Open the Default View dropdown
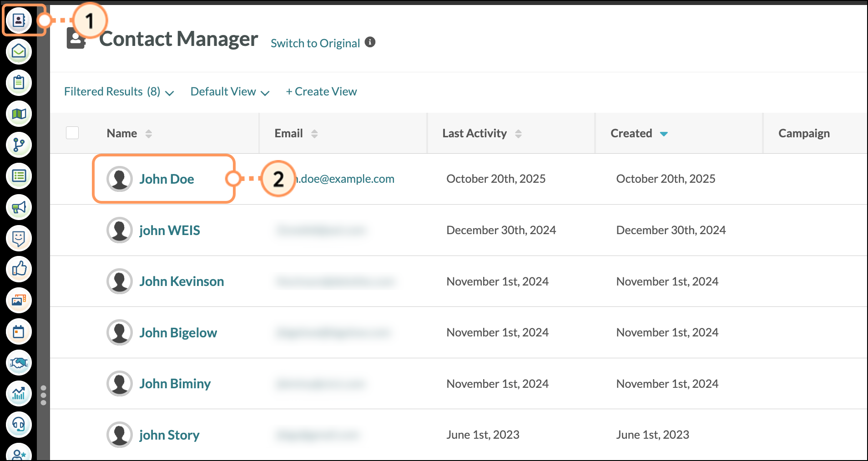This screenshot has width=868, height=461. [x=230, y=92]
